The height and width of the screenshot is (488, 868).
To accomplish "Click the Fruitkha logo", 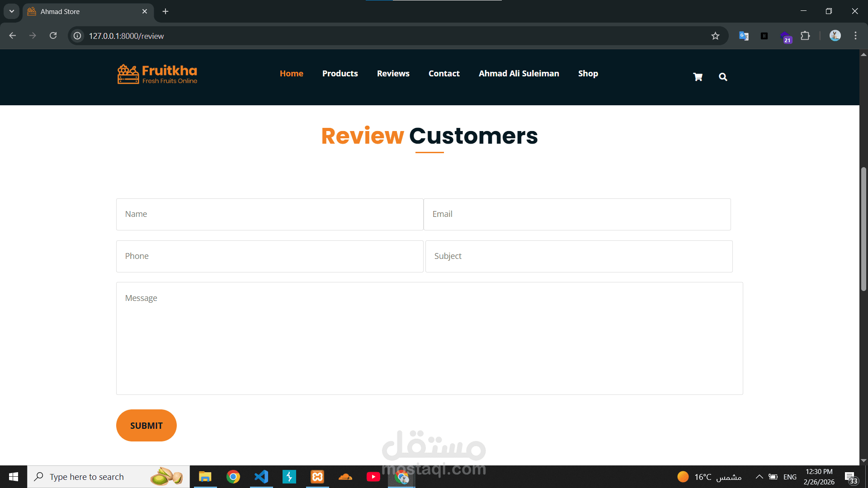I will [157, 74].
